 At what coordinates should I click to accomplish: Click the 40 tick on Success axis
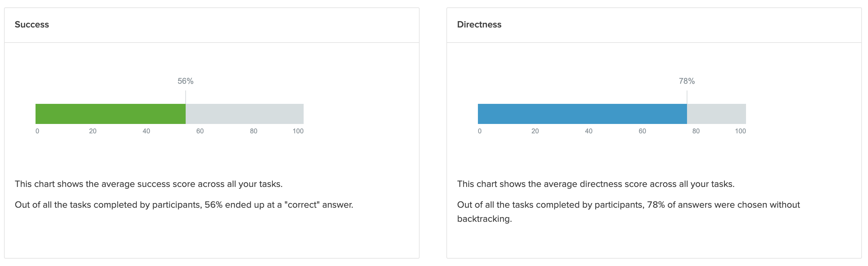pos(146,131)
